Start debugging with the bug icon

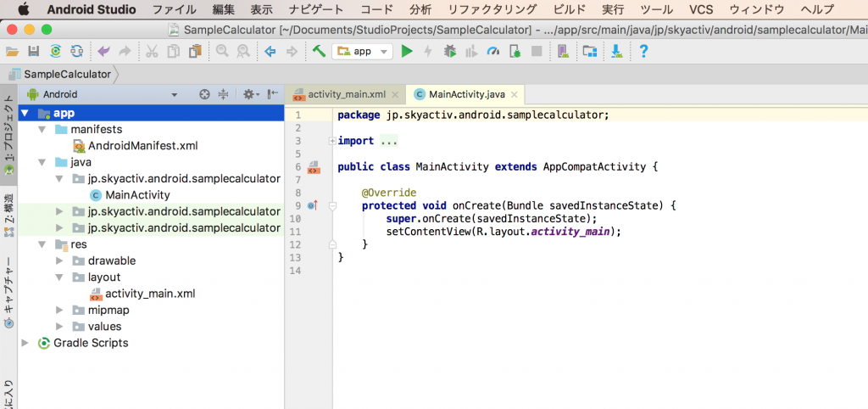pyautogui.click(x=450, y=52)
